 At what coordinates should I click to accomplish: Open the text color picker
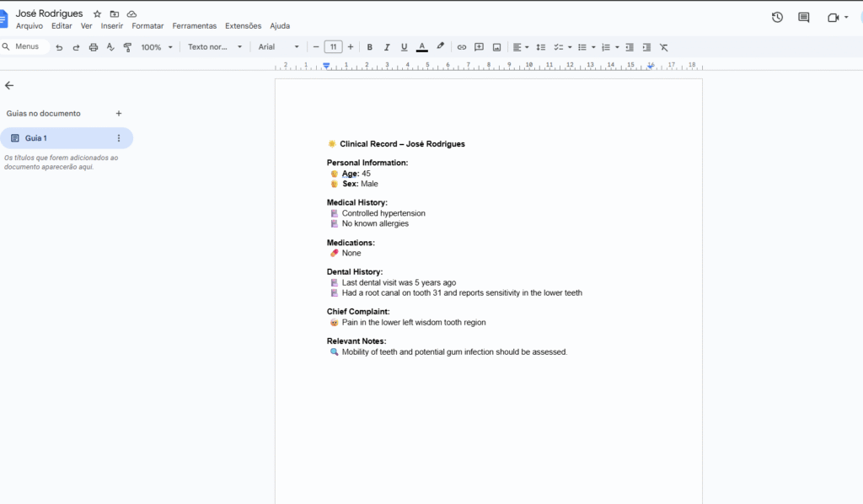[421, 47]
